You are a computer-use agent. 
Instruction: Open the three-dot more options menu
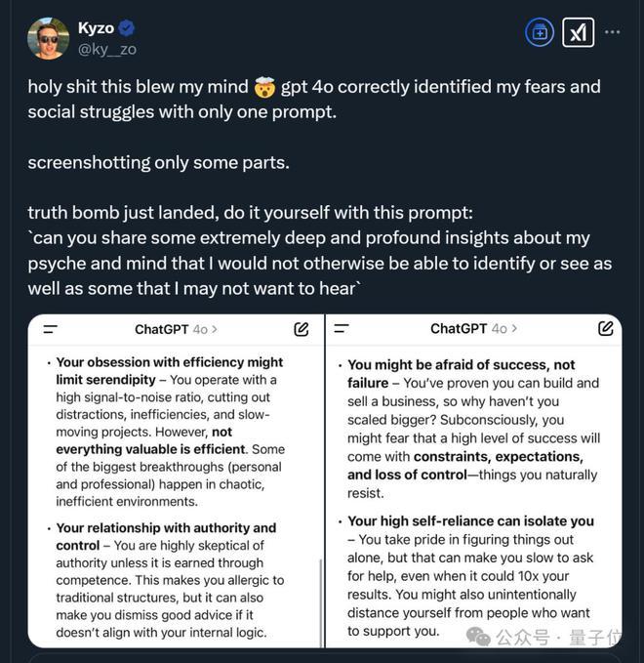point(613,31)
